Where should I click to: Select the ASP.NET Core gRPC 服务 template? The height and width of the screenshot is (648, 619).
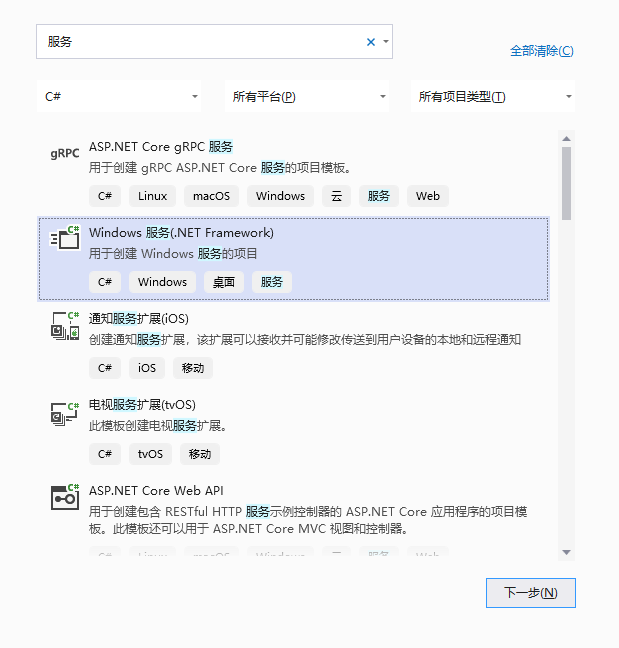(293, 174)
